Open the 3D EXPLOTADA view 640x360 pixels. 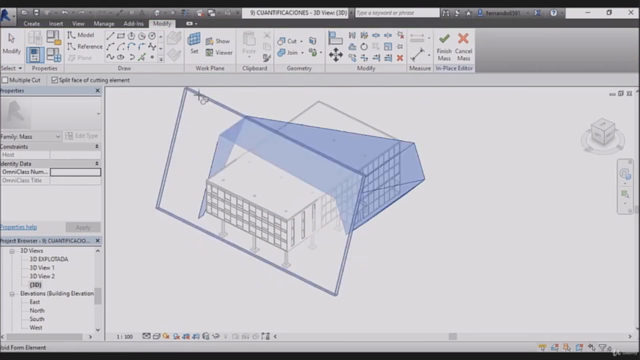click(49, 259)
